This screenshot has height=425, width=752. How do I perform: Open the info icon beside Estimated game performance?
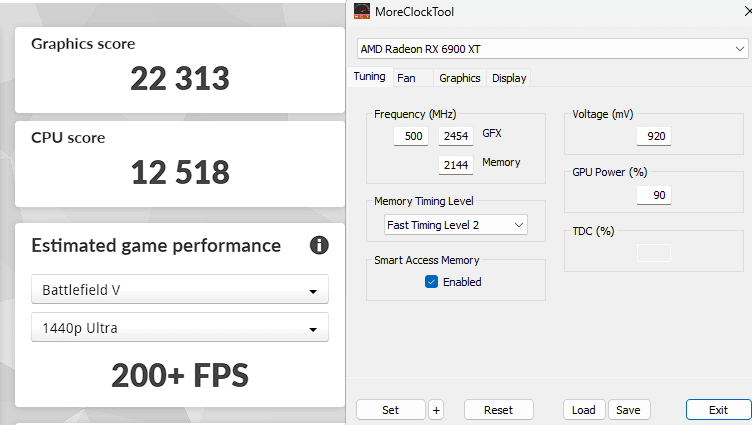319,245
